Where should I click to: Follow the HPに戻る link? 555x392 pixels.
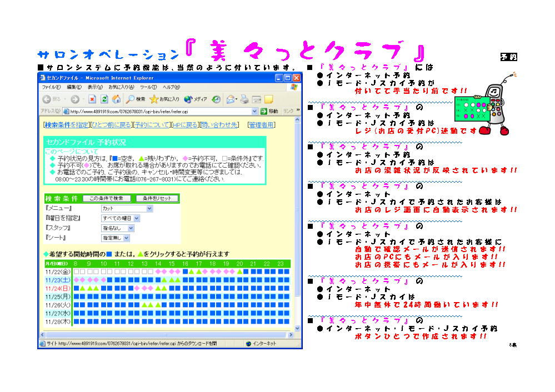pos(185,125)
